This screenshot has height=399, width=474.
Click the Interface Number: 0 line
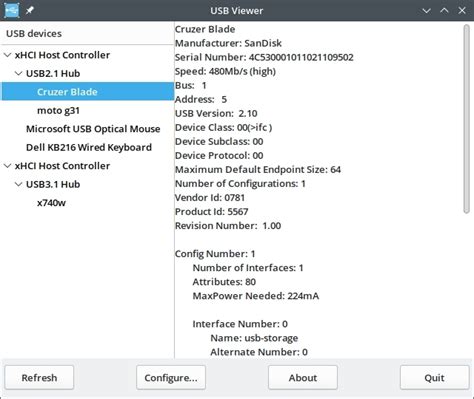click(x=240, y=324)
